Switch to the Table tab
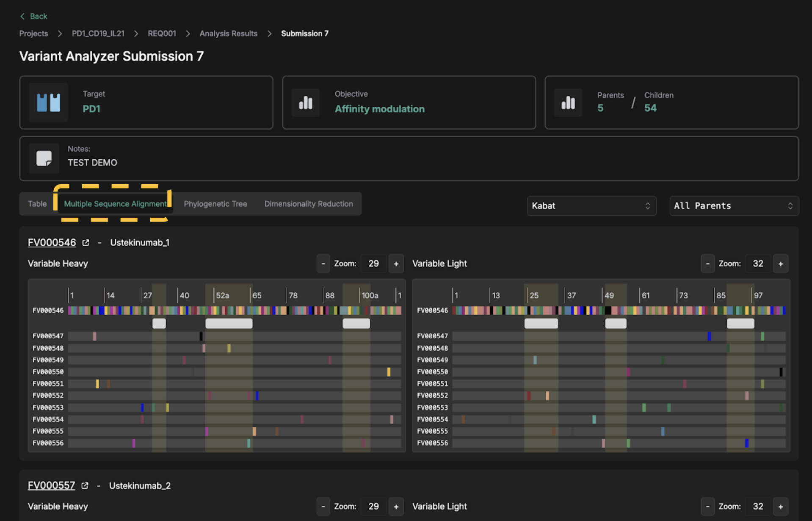This screenshot has width=812, height=521. coord(37,204)
